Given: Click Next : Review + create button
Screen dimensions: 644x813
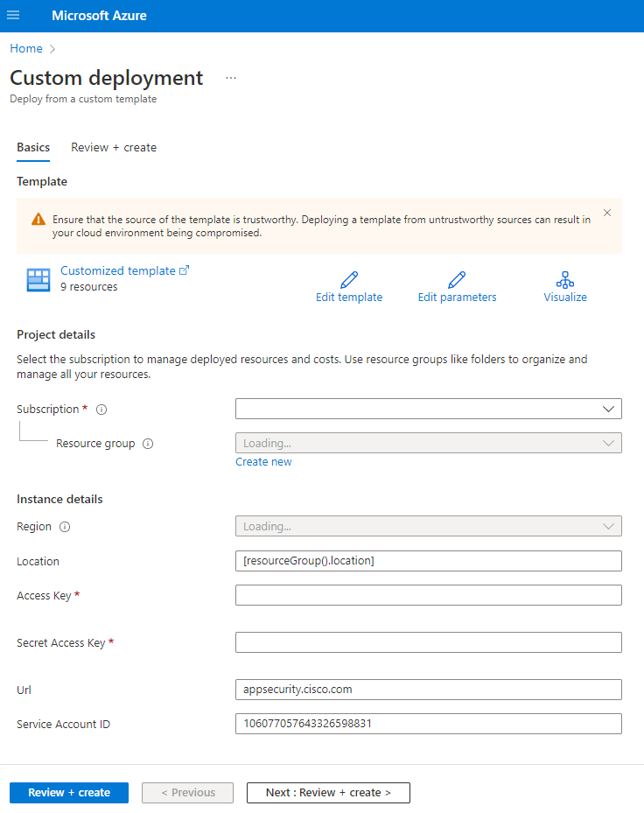Looking at the screenshot, I should 328,792.
